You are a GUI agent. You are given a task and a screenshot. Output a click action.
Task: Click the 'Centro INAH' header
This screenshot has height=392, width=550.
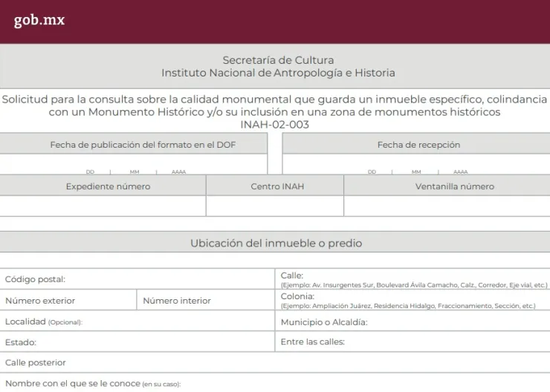275,186
